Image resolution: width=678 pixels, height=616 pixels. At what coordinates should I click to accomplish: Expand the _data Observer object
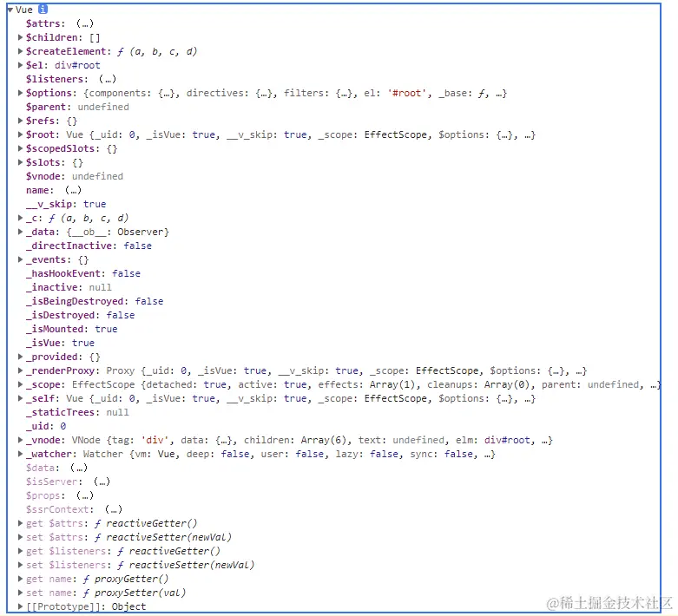[20, 232]
